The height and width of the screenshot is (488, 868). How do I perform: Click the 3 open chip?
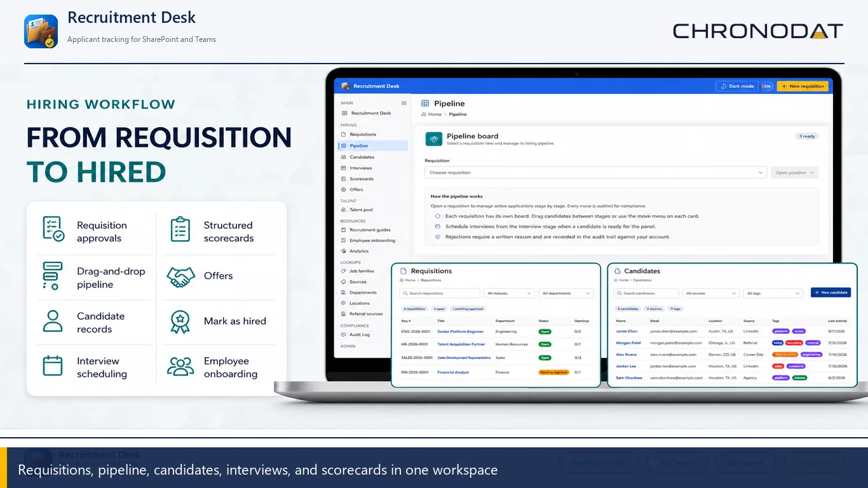(x=440, y=309)
